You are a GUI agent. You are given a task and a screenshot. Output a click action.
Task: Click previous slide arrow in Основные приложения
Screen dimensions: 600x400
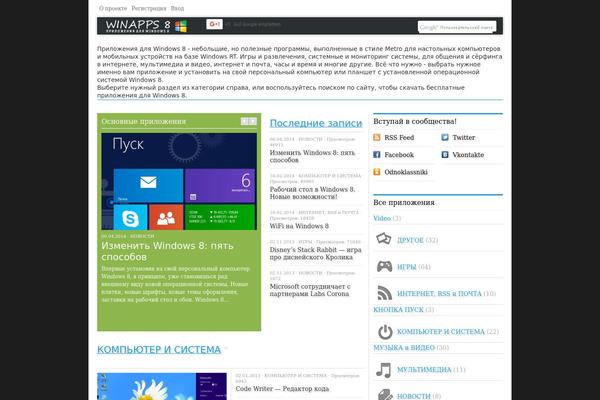click(245, 121)
